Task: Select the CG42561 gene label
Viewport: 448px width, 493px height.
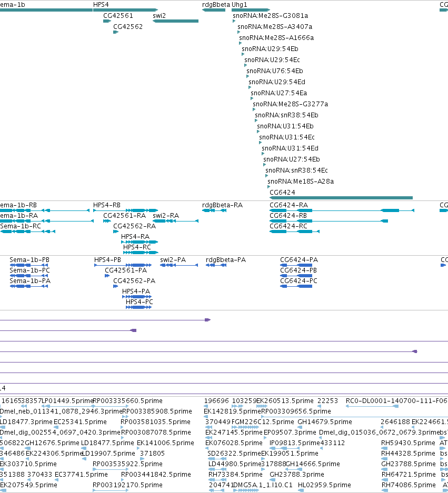Action: 118,16
